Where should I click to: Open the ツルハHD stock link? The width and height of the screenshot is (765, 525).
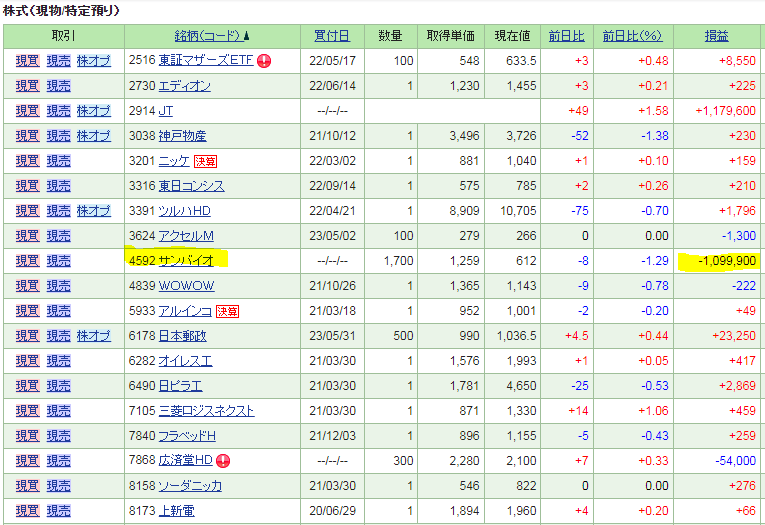click(184, 211)
